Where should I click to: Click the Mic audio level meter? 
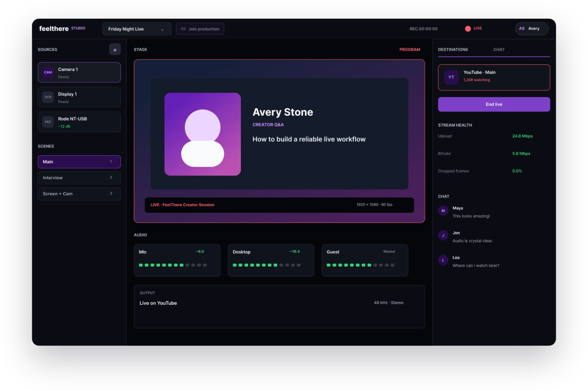(x=173, y=265)
